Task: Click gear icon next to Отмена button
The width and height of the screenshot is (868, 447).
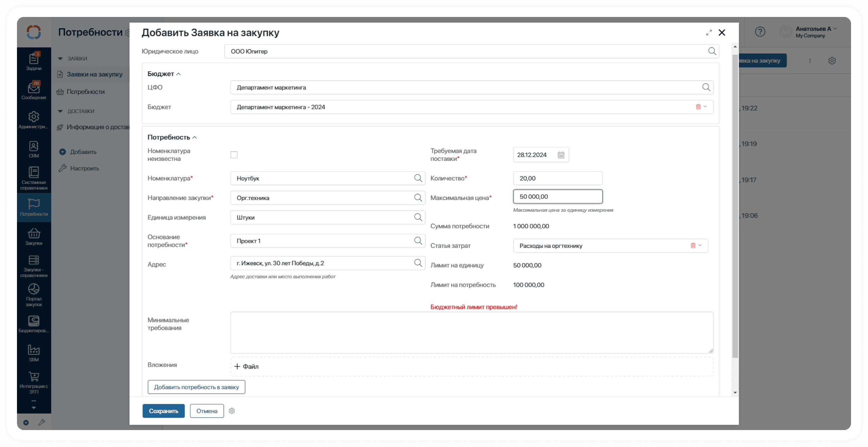Action: (x=232, y=411)
